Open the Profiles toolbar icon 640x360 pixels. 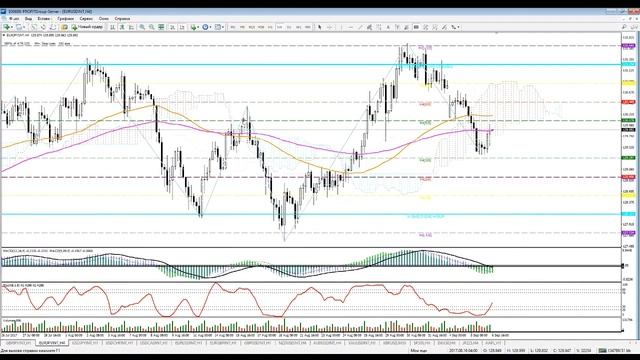coord(19,27)
